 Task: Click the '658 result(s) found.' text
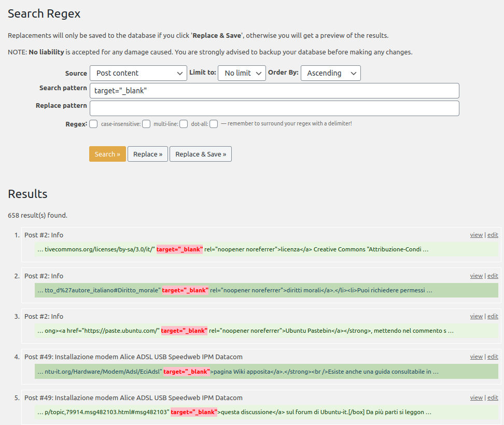coord(38,215)
